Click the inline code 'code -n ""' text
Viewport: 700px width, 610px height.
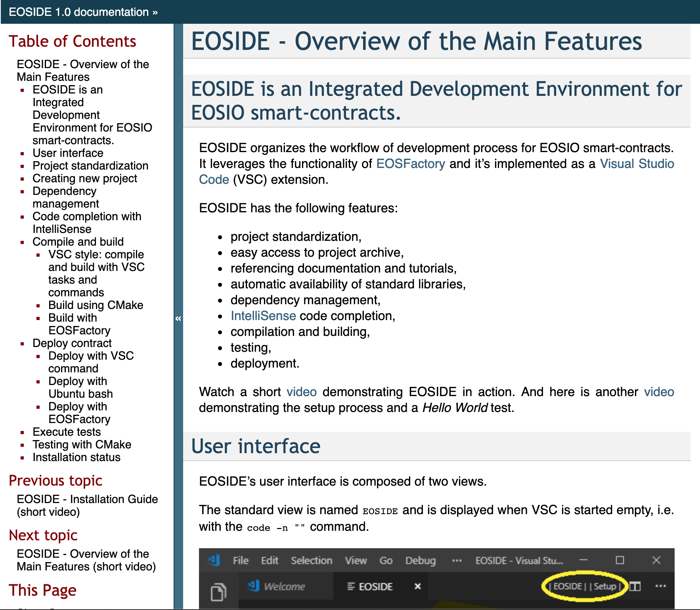(276, 528)
